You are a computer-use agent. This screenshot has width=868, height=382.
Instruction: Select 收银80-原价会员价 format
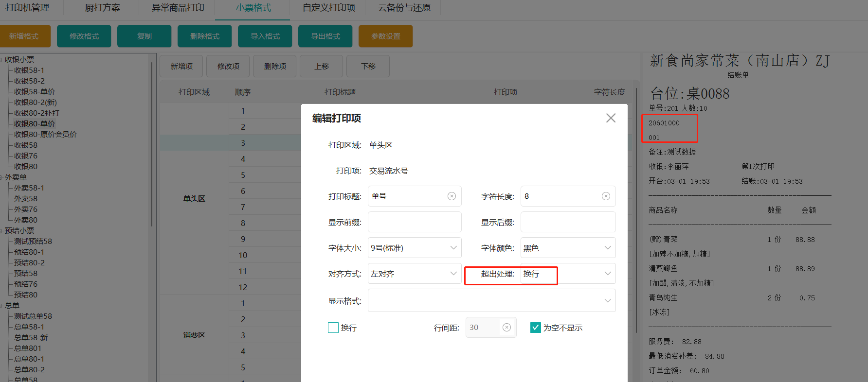point(45,135)
